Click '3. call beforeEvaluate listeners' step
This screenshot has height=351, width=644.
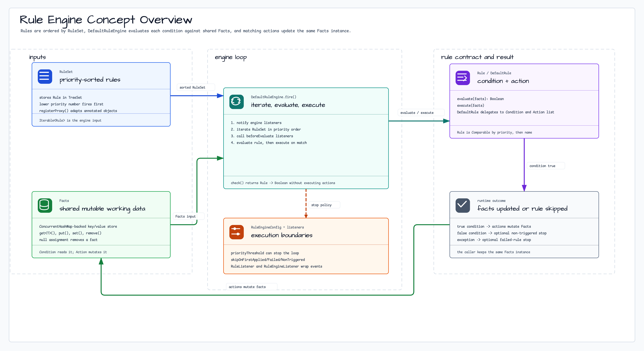(262, 136)
